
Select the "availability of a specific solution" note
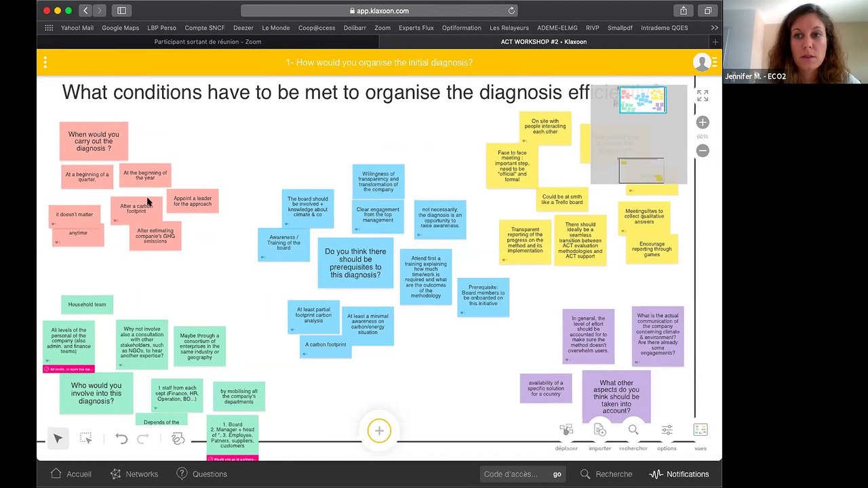pos(546,388)
